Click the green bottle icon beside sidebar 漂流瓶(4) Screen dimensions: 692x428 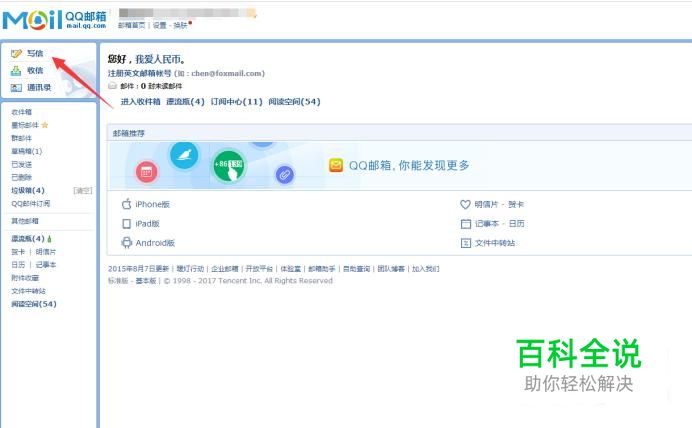pos(49,239)
